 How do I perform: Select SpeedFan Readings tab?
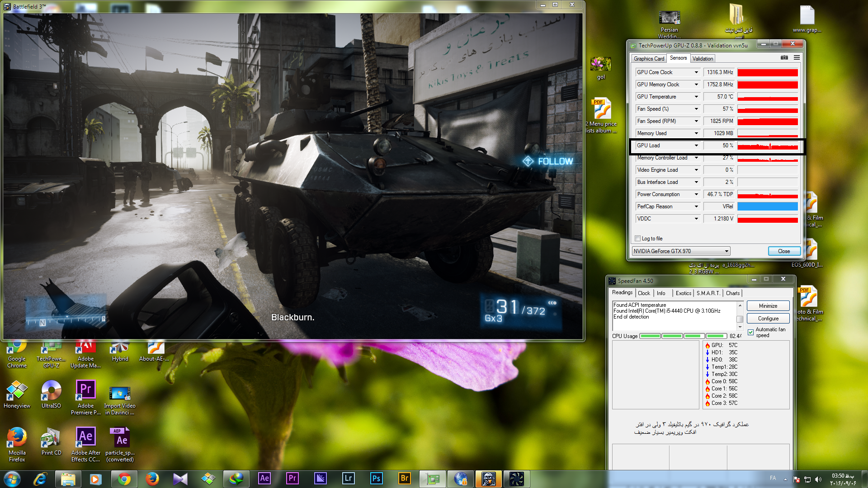(622, 293)
